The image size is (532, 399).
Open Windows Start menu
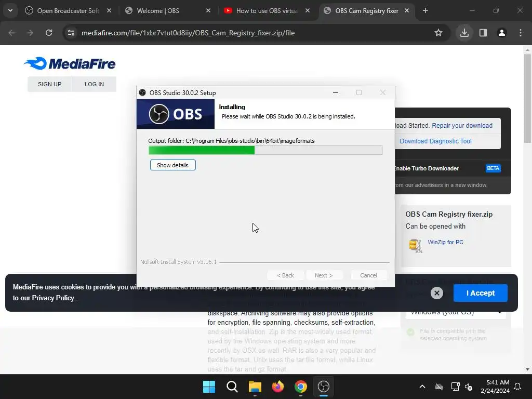coord(209,387)
